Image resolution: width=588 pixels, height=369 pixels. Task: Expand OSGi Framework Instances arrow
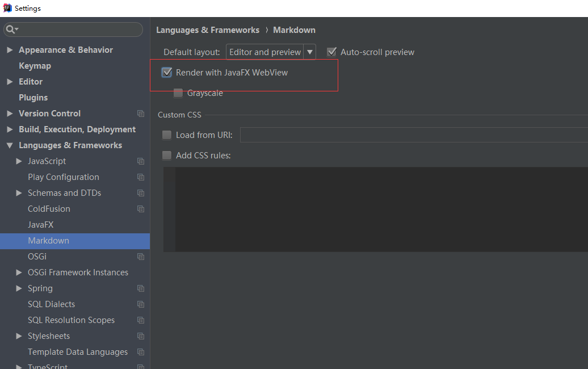point(19,272)
